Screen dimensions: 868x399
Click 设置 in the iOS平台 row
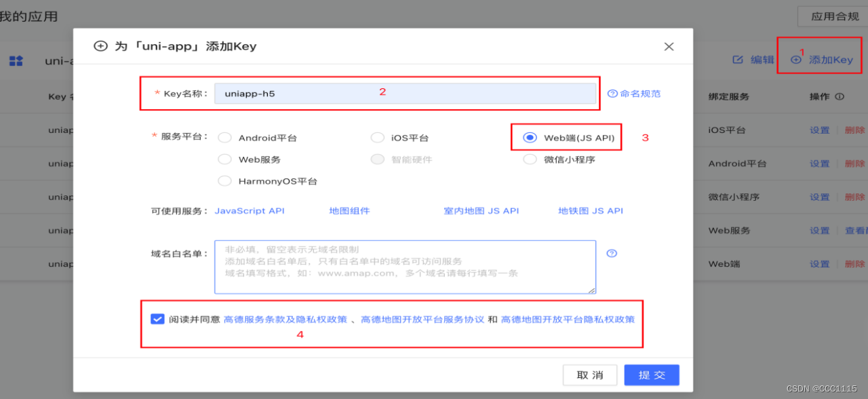tap(819, 130)
